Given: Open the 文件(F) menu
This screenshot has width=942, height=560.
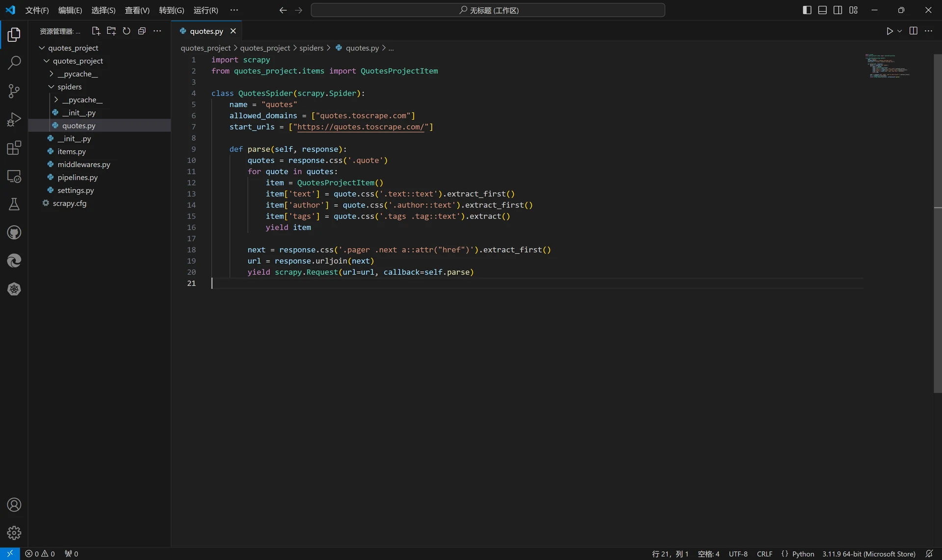Looking at the screenshot, I should click(37, 10).
